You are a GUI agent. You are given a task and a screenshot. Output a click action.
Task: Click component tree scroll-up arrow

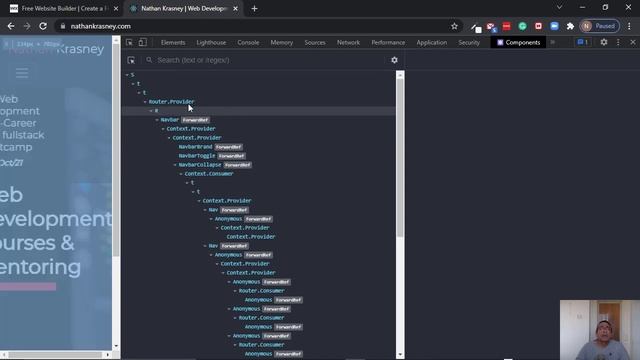[400, 75]
